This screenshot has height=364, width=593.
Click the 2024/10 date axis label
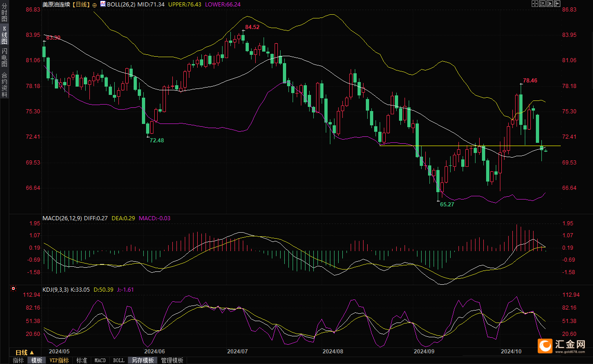click(511, 351)
